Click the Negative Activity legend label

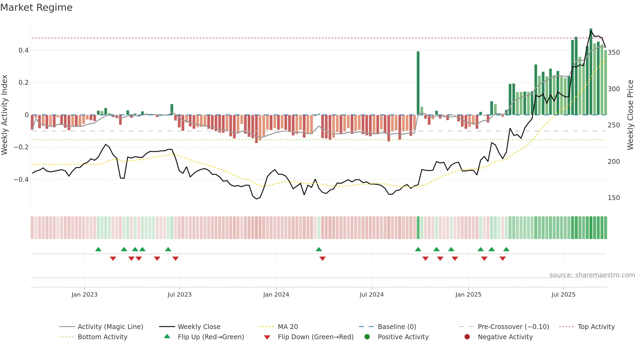505,337
